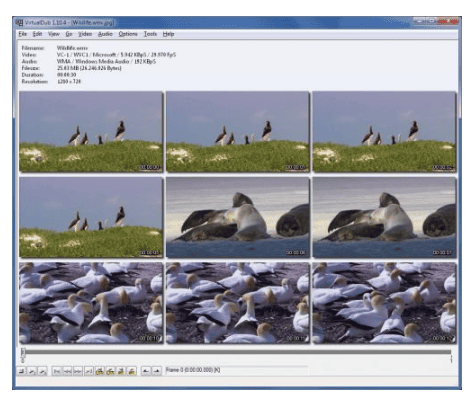Select seal thumbnail stamped 00:00:07

[x=384, y=217]
